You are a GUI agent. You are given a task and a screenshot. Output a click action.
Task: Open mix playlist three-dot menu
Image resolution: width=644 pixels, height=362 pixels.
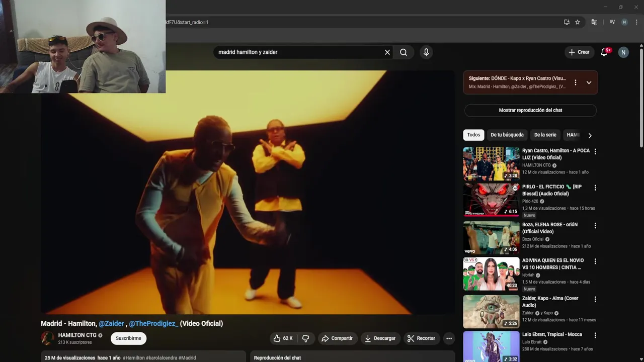click(x=576, y=82)
